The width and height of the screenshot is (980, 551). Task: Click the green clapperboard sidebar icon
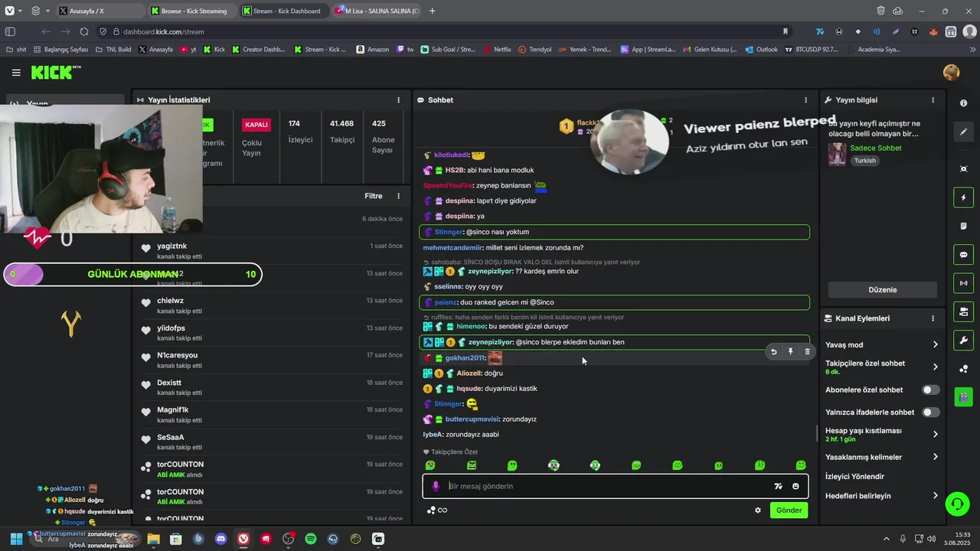point(963,396)
